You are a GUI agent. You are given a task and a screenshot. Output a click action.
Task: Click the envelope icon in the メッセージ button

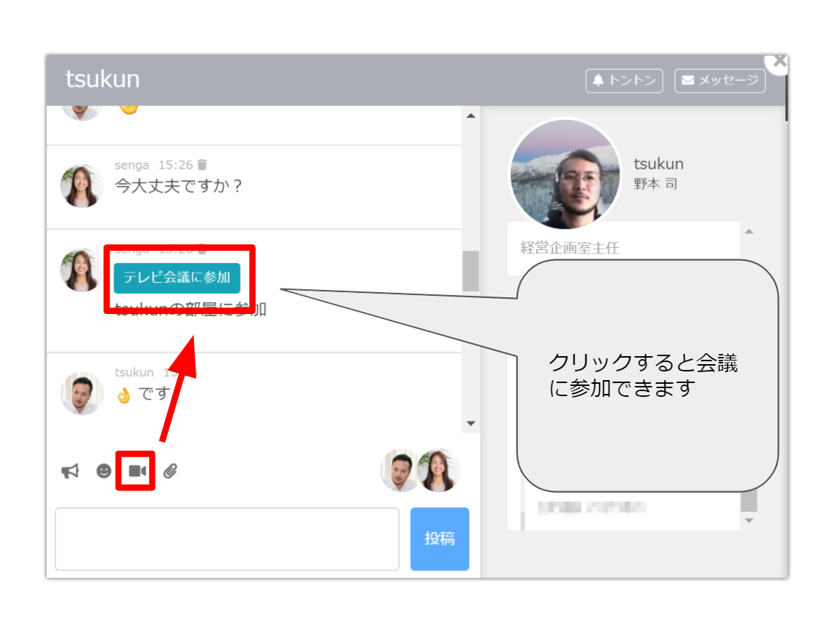(687, 81)
